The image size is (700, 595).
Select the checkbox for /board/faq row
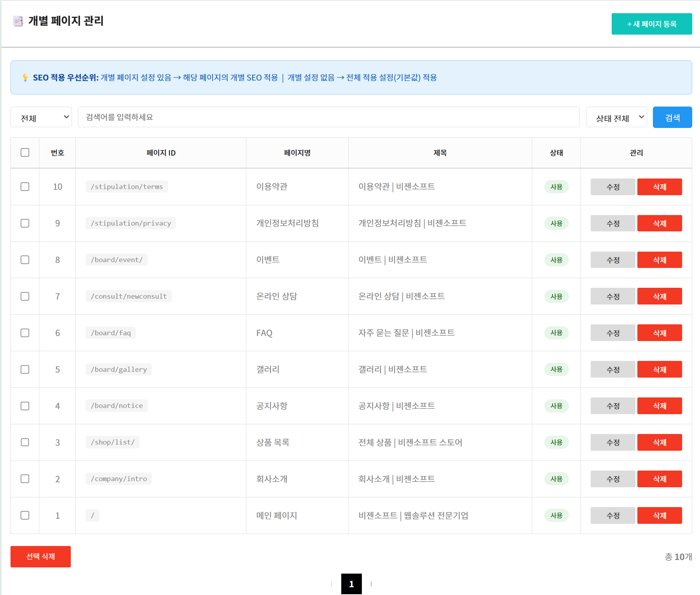tap(25, 333)
